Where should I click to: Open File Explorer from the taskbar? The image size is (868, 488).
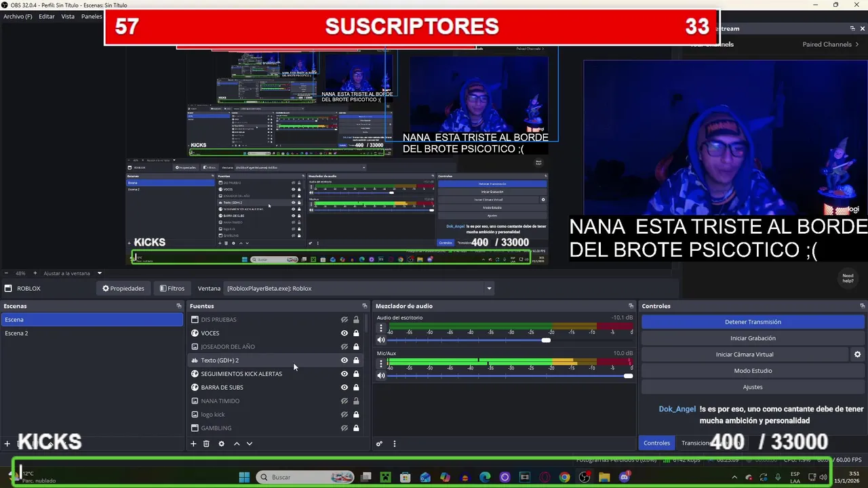coord(604,477)
